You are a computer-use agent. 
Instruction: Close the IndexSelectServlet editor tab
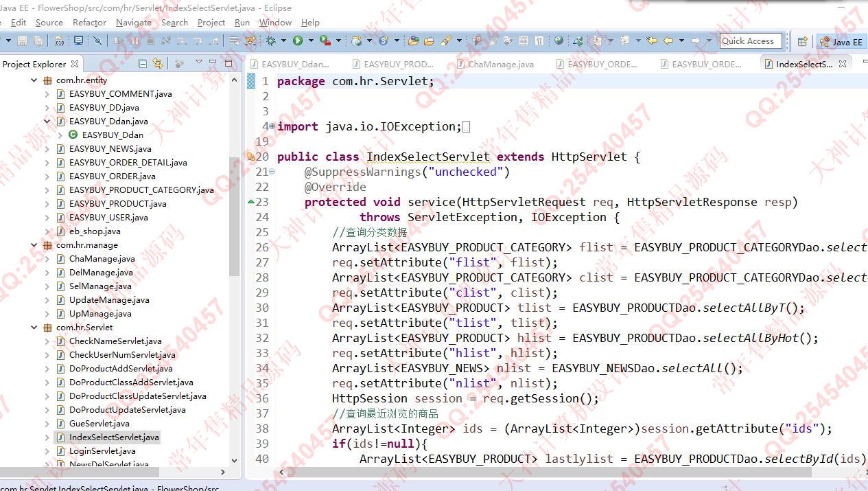[843, 63]
